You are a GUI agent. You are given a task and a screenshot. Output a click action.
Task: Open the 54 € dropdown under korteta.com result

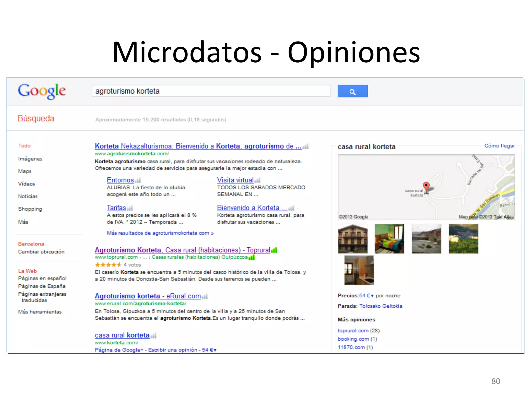tap(209, 350)
